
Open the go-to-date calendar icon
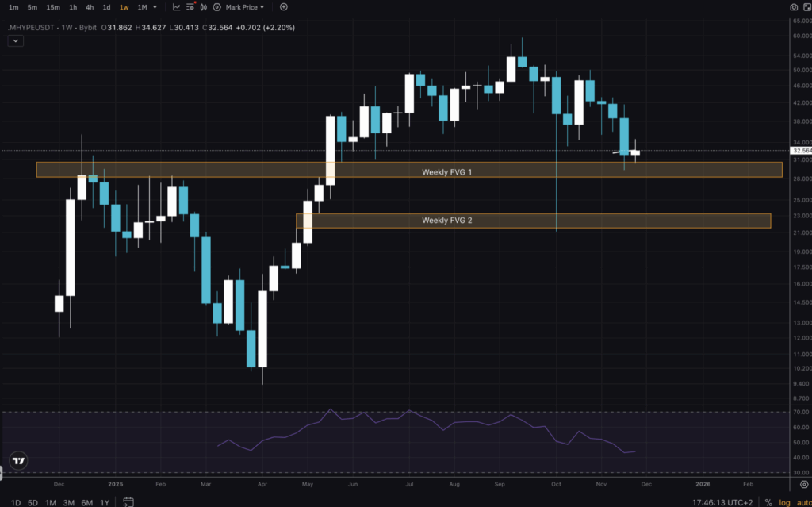coord(127,501)
